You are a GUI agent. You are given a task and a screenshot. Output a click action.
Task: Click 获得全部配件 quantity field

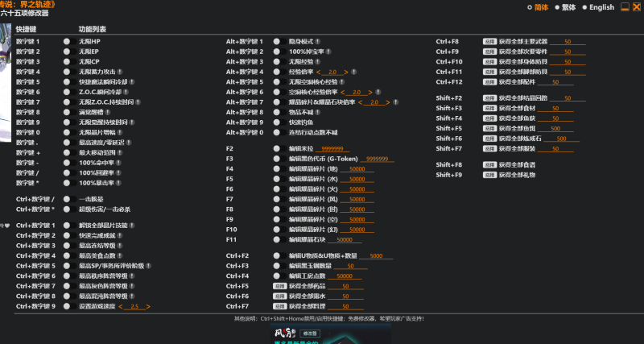[555, 82]
